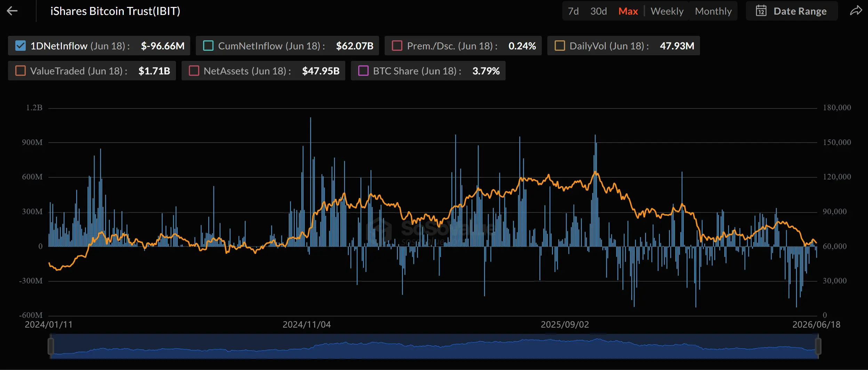Click the $47.95B net assets figure
This screenshot has height=370, width=868.
point(321,71)
